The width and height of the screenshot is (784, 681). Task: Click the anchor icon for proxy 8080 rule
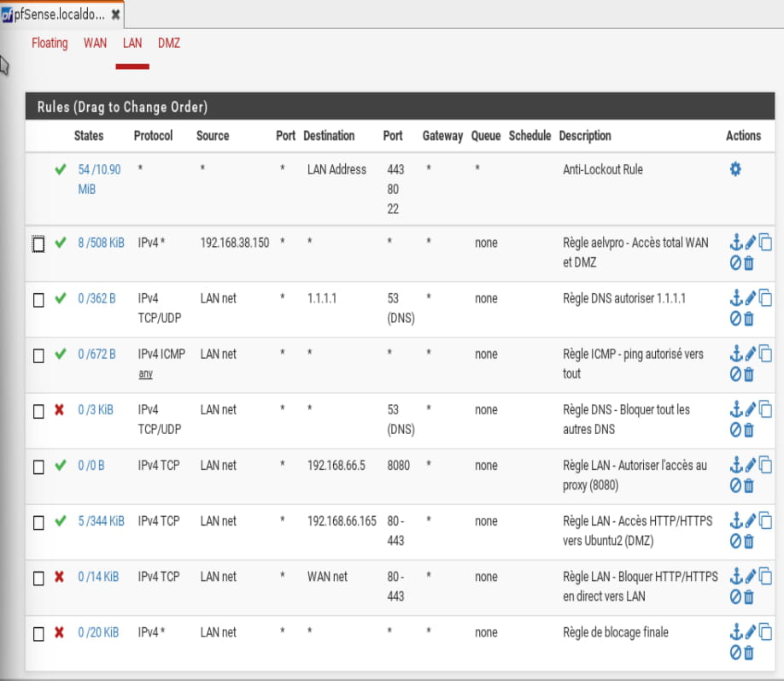coord(736,465)
